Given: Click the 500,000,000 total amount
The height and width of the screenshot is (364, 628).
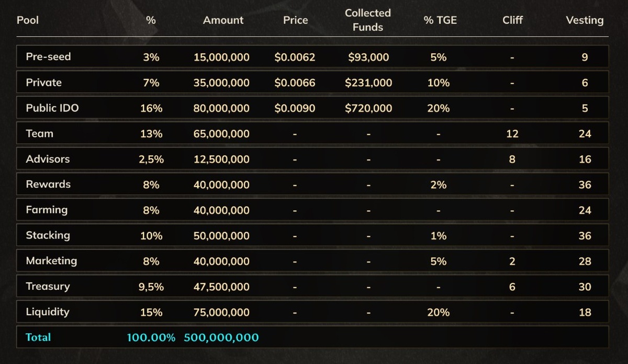Looking at the screenshot, I should point(221,337).
